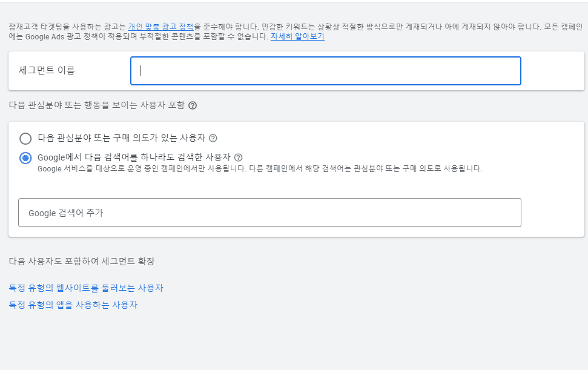
Task: Click the 세그먼트 이름 label text
Action: 47,70
